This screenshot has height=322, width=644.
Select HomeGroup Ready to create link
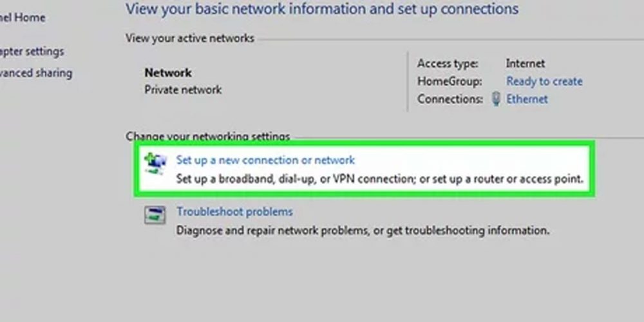click(544, 81)
